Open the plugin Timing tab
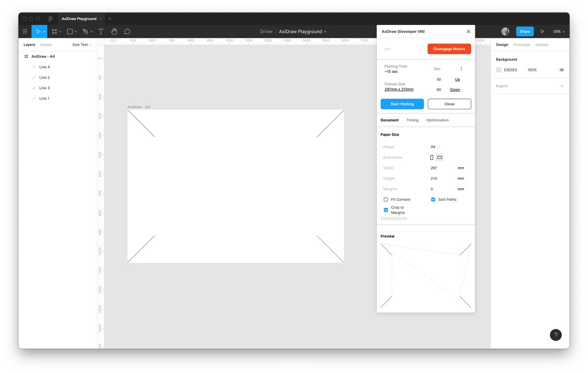Viewport: 588px width, 373px height. [x=413, y=120]
